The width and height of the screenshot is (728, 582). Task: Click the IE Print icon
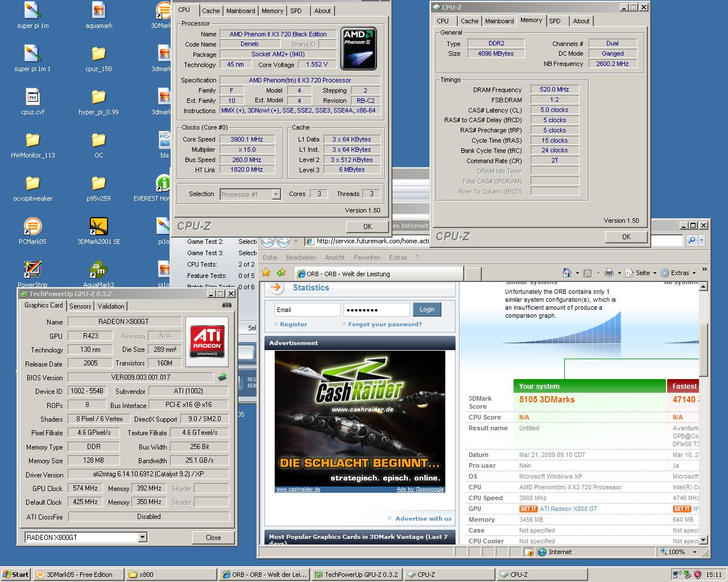pos(609,273)
